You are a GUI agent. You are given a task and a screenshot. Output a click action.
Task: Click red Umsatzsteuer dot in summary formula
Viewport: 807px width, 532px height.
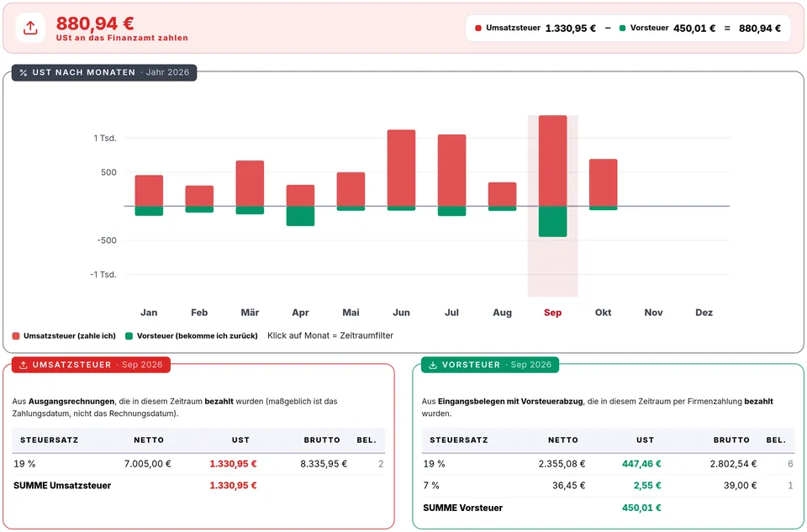tap(478, 29)
